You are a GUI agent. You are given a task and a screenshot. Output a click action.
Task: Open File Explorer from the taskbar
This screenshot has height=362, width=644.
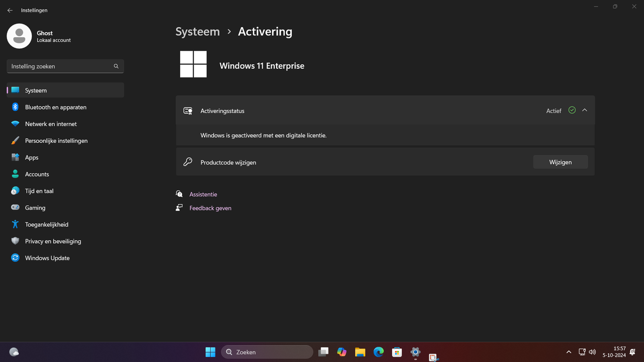[x=360, y=352]
